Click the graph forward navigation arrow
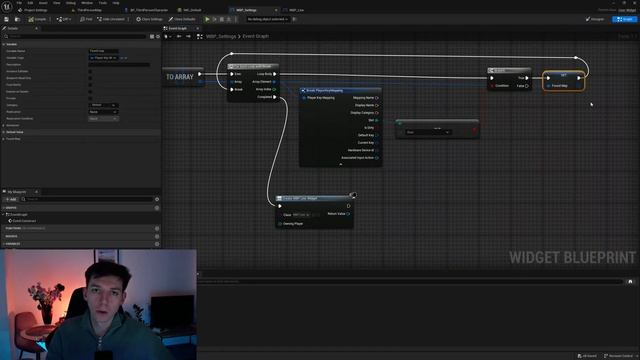Viewport: 640px width, 360px height. [x=188, y=36]
